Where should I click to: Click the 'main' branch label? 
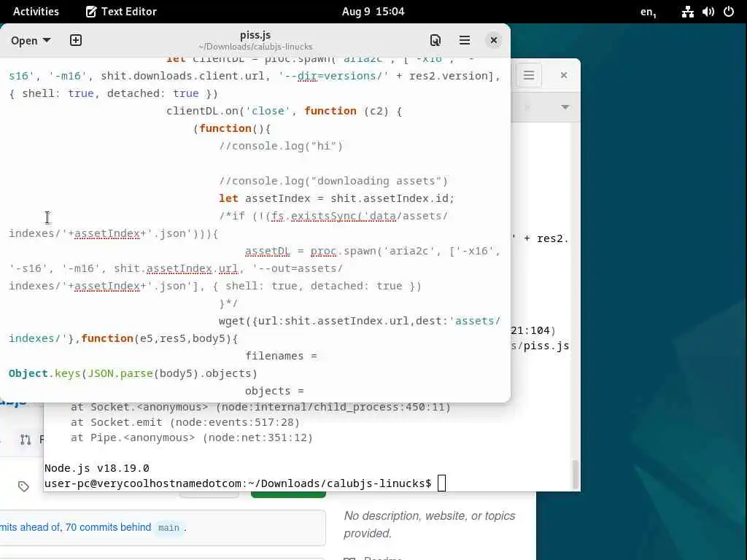(169, 528)
